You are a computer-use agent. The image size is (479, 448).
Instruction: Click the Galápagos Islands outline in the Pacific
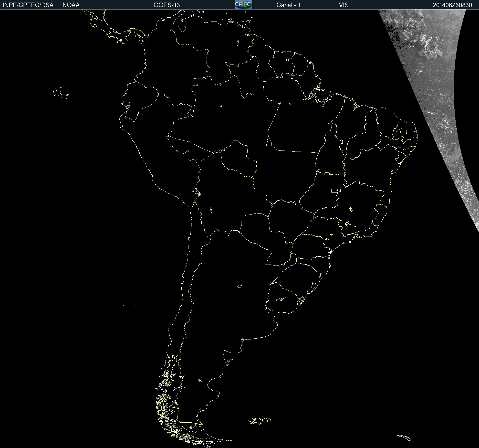[61, 92]
